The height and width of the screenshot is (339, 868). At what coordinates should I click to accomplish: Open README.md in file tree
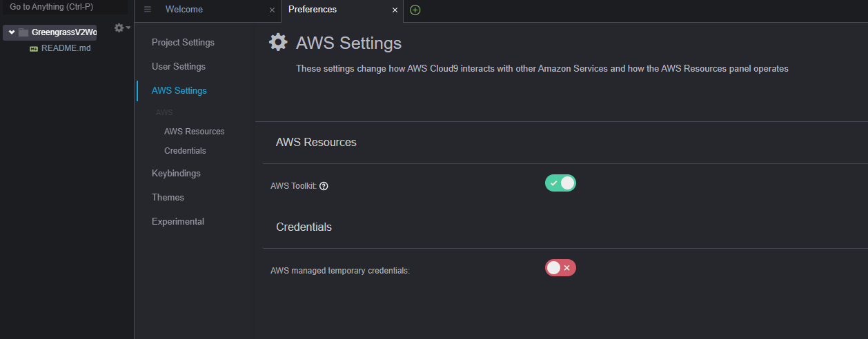tap(66, 49)
